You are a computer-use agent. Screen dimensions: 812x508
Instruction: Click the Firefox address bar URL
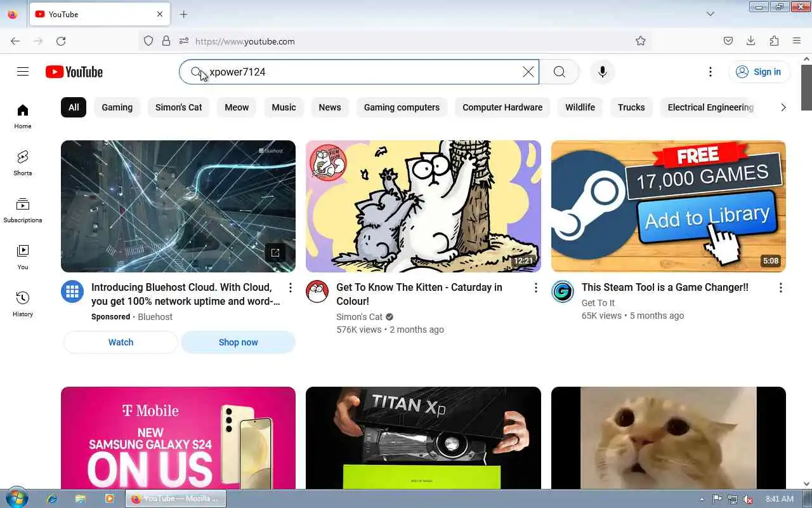pos(245,41)
